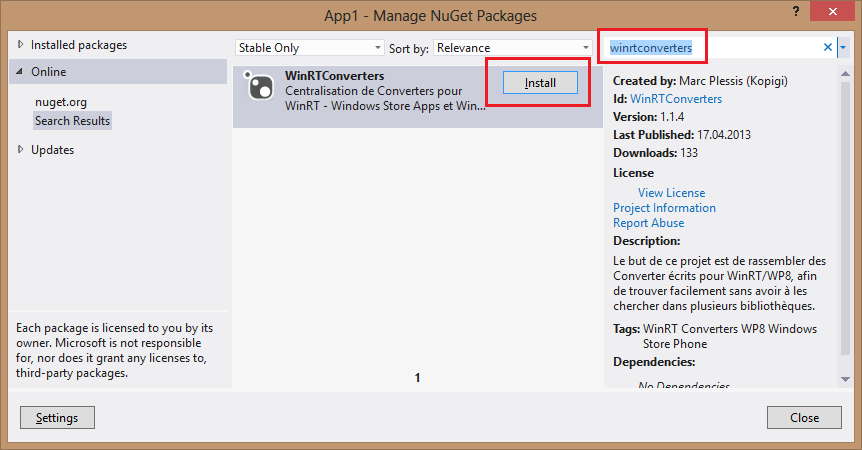Click the help question mark button

point(795,11)
